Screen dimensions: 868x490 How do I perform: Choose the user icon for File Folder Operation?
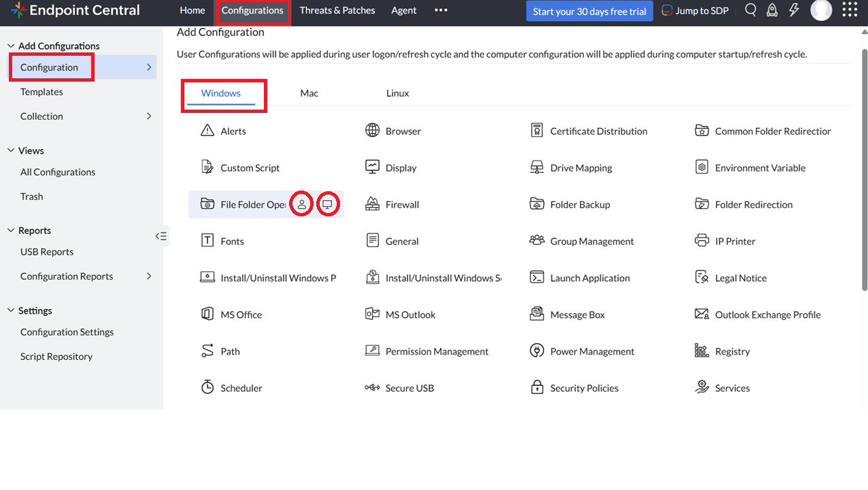pyautogui.click(x=302, y=204)
